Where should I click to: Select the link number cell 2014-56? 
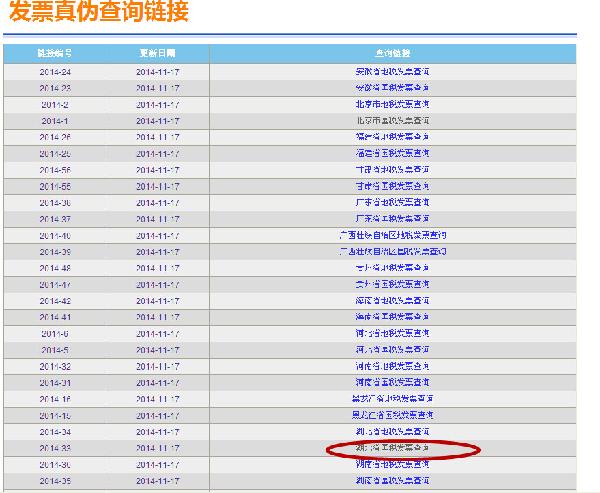[x=55, y=170]
